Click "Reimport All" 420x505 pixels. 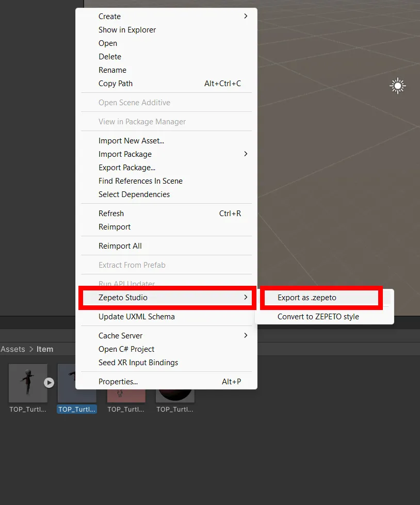point(120,246)
